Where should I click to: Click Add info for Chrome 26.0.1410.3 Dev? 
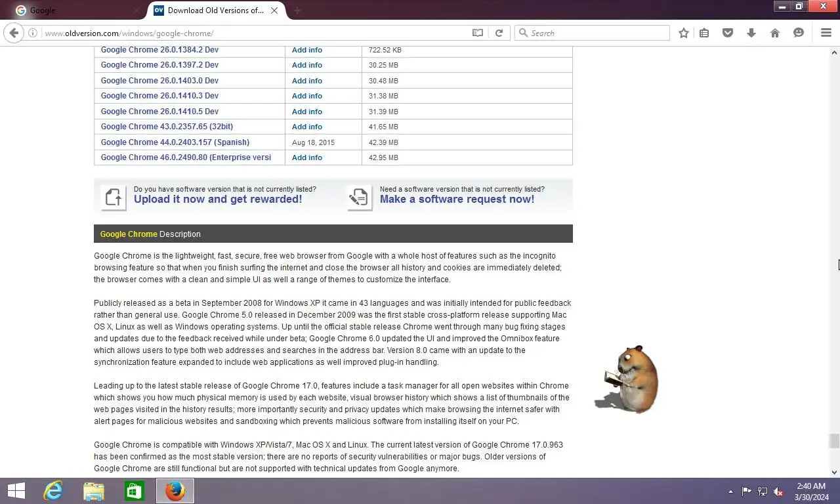coord(307,96)
